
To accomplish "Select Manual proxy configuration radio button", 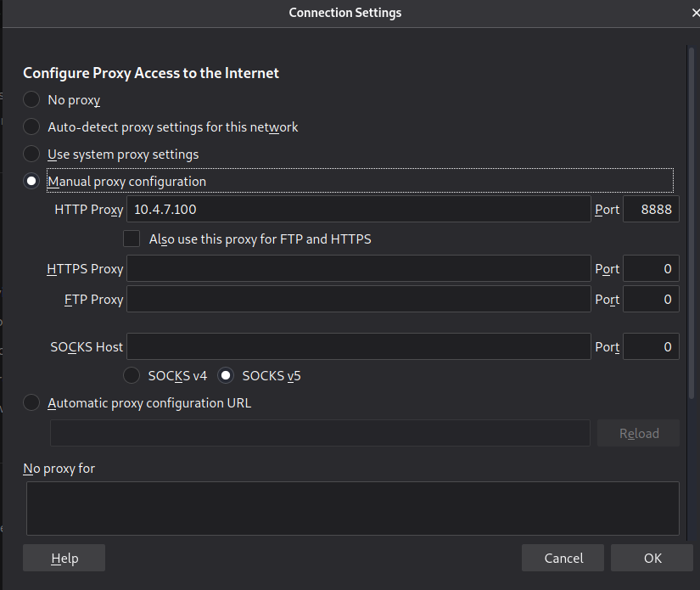I will pyautogui.click(x=31, y=182).
